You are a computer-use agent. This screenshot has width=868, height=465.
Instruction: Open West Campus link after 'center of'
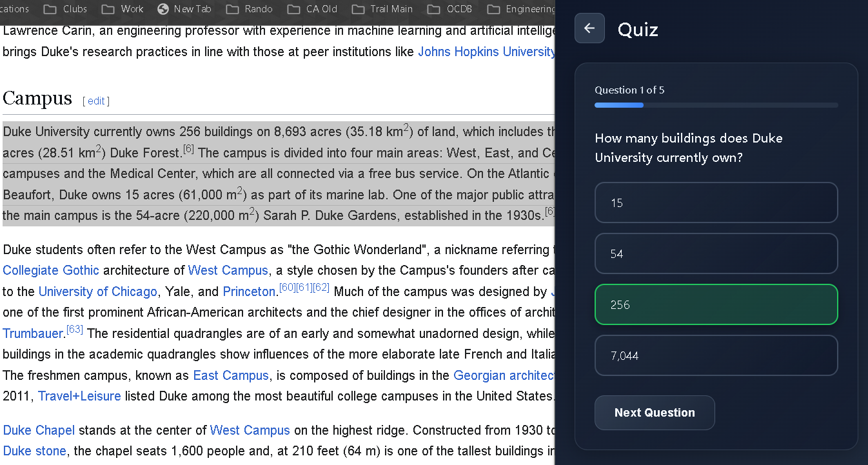(x=250, y=430)
